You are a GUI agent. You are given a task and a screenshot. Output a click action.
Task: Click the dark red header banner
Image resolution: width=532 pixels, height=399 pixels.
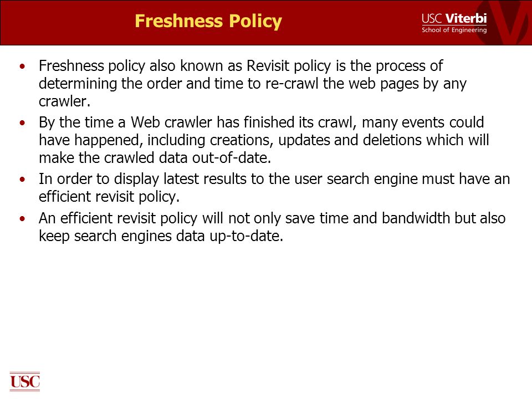(266, 23)
